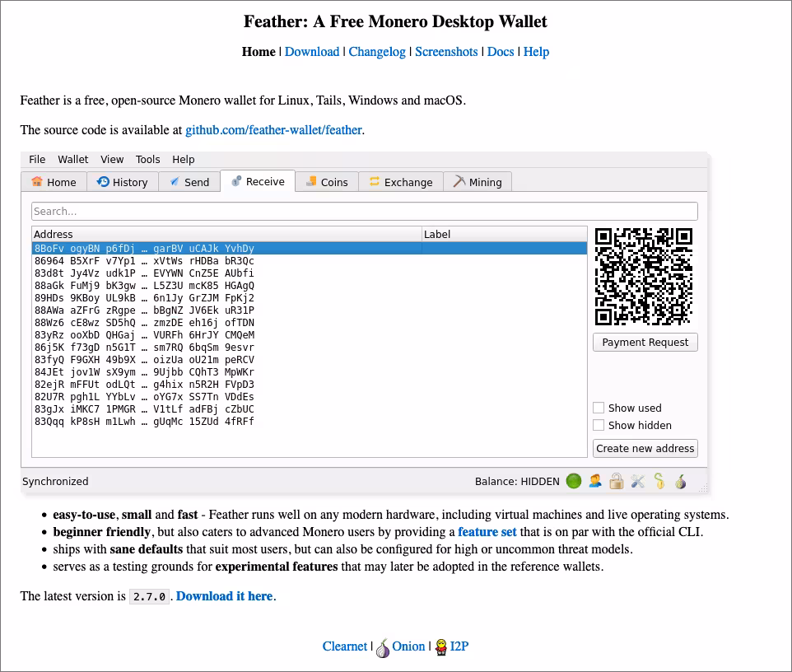The width and height of the screenshot is (792, 672).
Task: Click Create new address button
Action: click(x=645, y=448)
